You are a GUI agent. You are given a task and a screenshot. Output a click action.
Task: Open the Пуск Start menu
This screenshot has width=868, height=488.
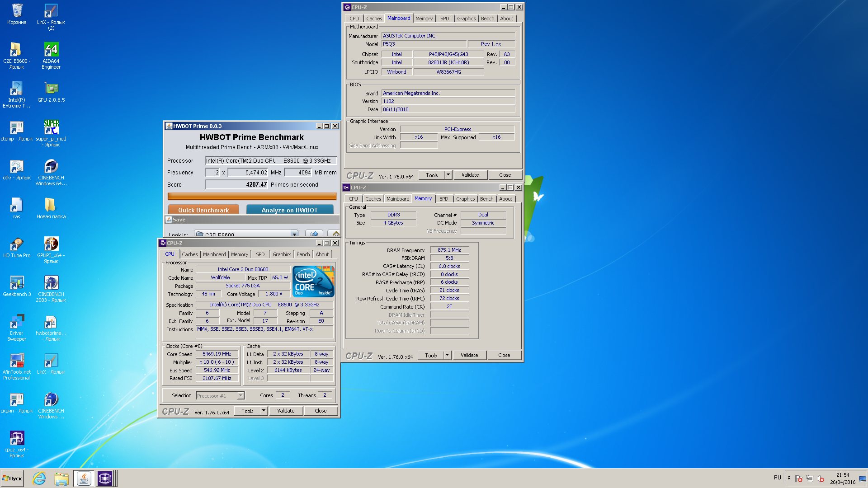[13, 479]
